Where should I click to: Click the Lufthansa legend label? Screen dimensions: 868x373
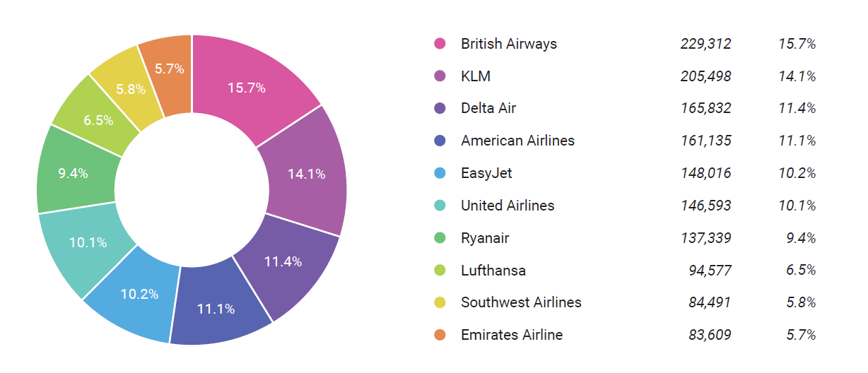[493, 271]
